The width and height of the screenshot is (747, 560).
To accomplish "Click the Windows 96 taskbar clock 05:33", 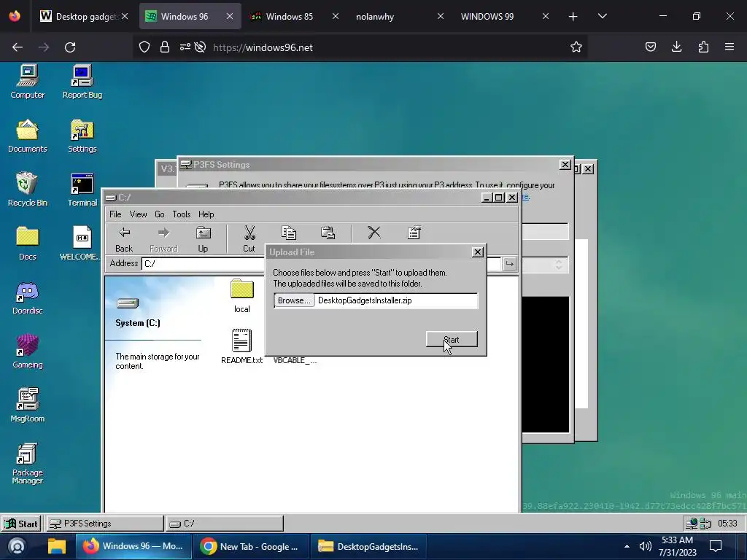I will click(x=727, y=524).
